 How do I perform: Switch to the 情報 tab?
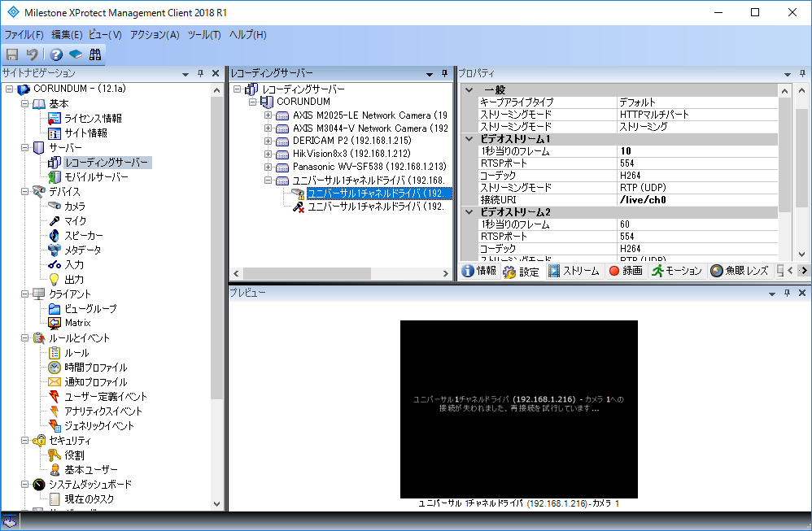pyautogui.click(x=479, y=271)
